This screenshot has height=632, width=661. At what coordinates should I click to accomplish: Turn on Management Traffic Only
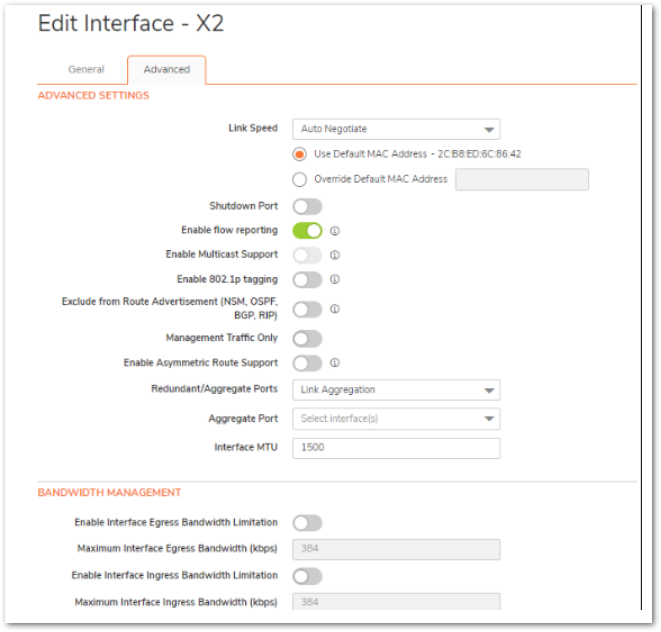tap(307, 339)
